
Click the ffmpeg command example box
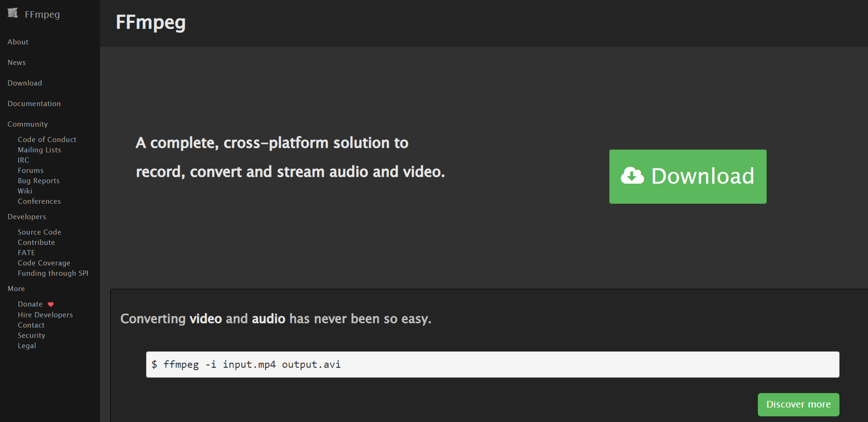pyautogui.click(x=492, y=365)
